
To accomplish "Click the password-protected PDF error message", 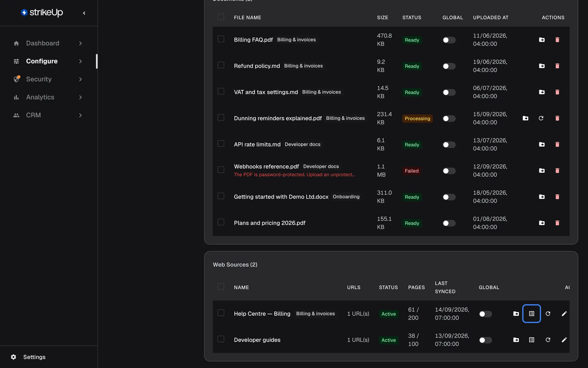I will coord(294,175).
